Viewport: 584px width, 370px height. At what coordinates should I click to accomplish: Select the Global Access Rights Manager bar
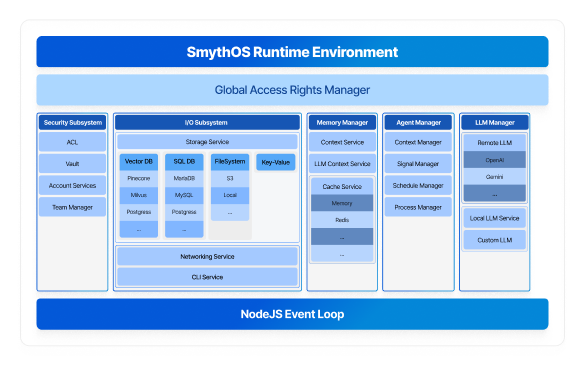(x=292, y=90)
